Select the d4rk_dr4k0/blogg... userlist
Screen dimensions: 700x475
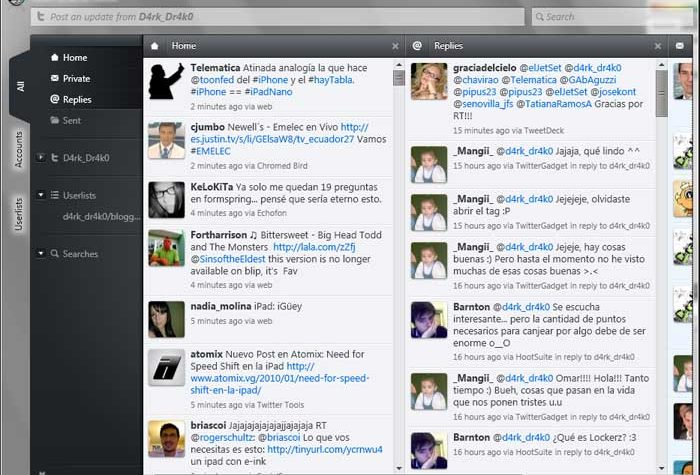pyautogui.click(x=101, y=217)
